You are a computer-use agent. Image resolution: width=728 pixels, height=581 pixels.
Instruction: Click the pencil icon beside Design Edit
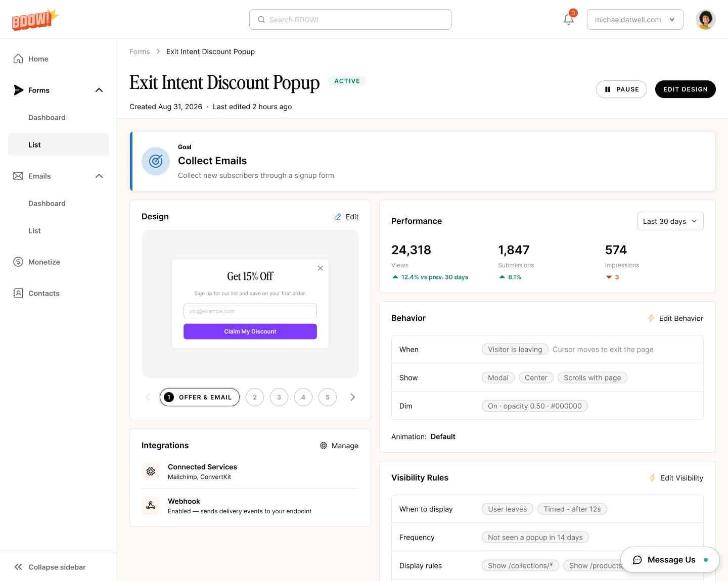coord(338,217)
